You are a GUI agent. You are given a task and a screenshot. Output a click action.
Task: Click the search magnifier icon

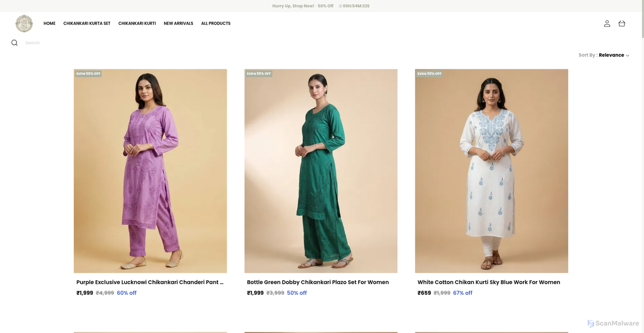[15, 43]
